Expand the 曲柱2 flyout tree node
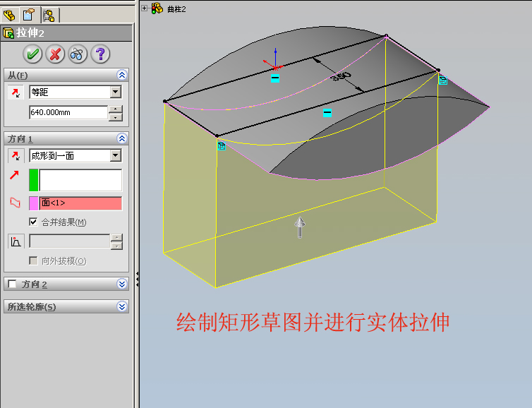532x408 pixels. coord(144,8)
